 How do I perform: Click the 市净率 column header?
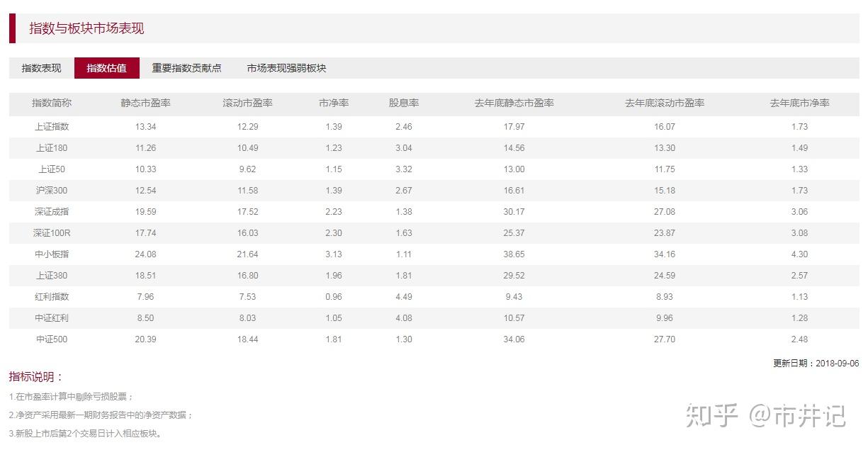tap(334, 103)
